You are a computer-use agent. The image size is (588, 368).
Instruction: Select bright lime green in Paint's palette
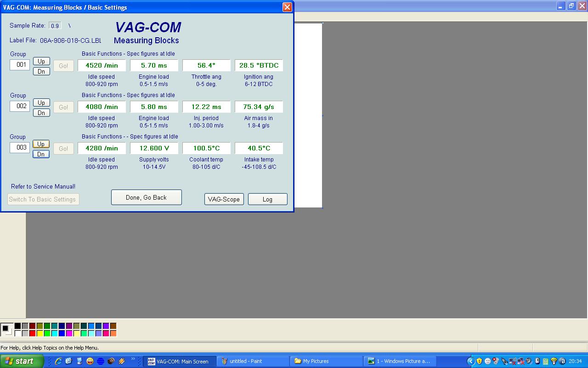coord(47,333)
